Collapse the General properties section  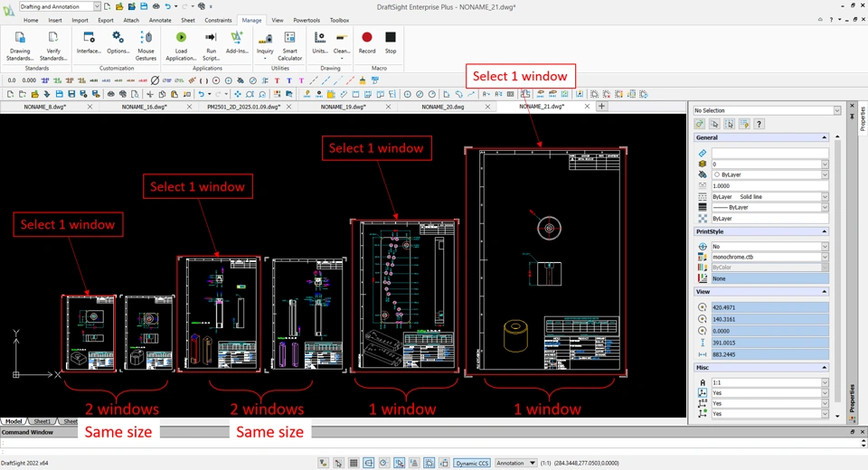824,137
